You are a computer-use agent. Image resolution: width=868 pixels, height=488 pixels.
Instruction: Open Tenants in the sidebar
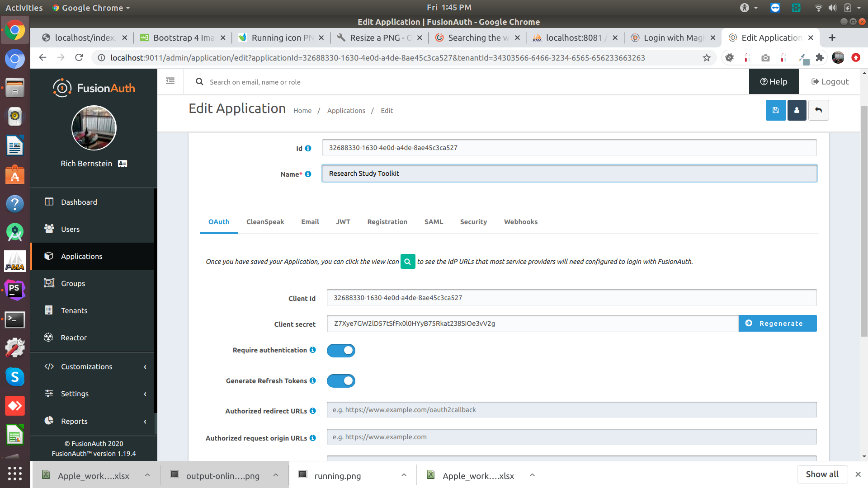pos(93,310)
